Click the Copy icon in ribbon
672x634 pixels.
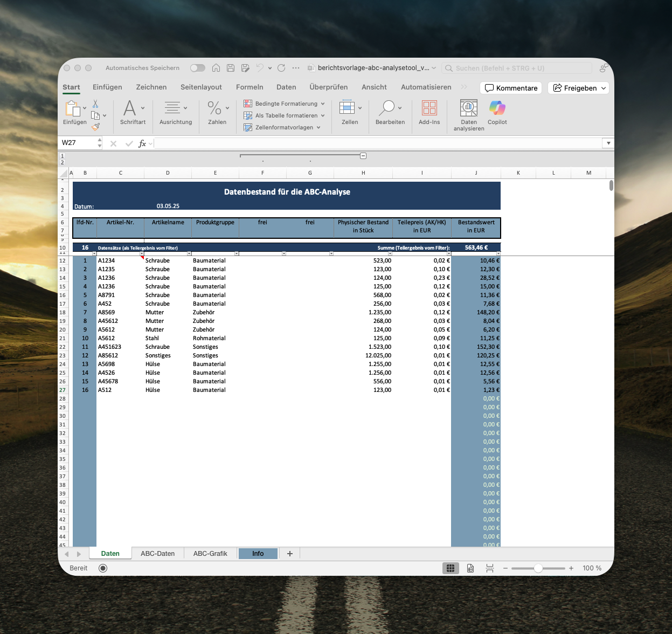95,115
